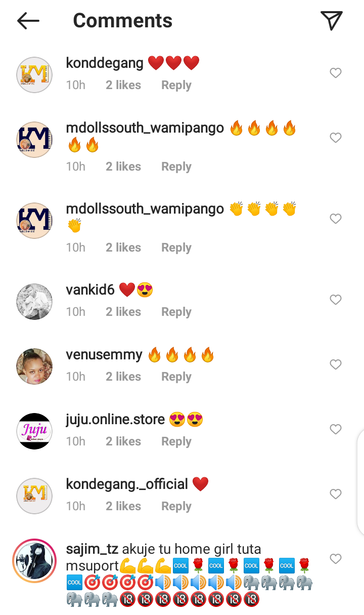Like konddegang's heart emoji comment
364x615 pixels.
tap(336, 73)
